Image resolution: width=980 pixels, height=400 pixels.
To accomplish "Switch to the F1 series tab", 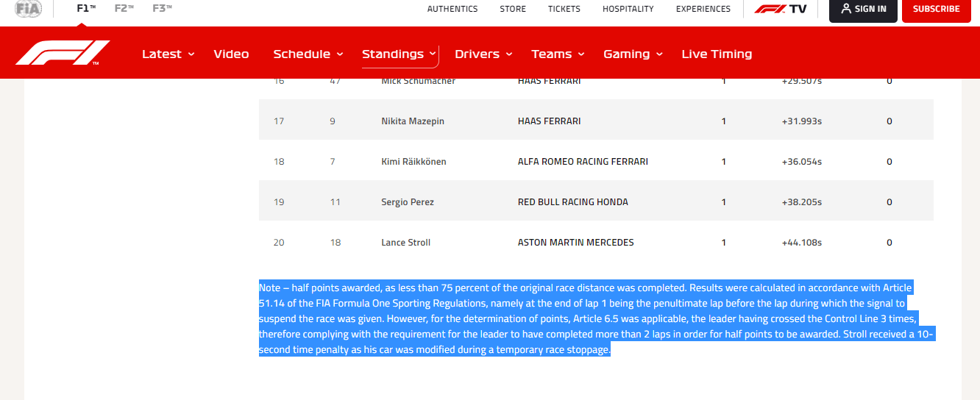I will click(87, 9).
